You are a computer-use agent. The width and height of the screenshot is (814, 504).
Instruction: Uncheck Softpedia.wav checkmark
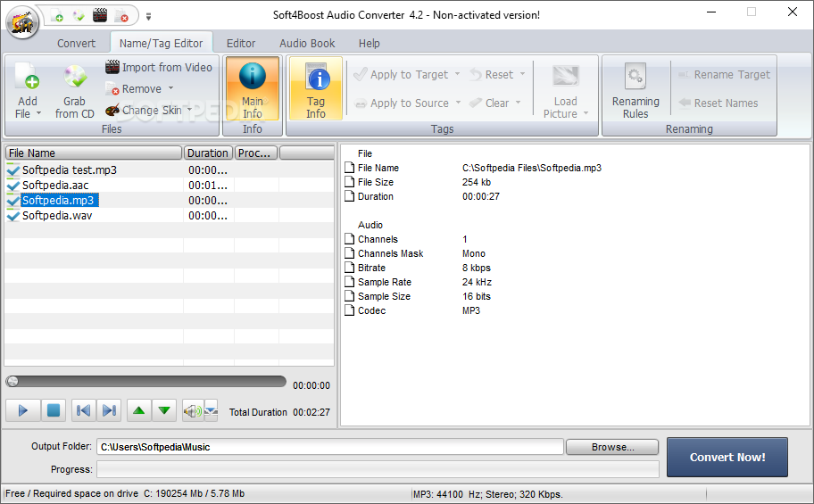tap(13, 215)
